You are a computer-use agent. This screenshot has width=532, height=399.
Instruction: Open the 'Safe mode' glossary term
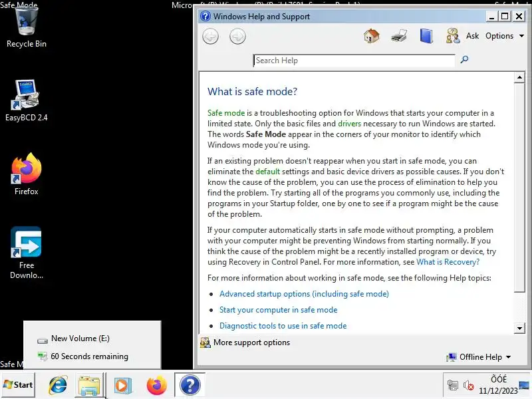click(x=226, y=112)
